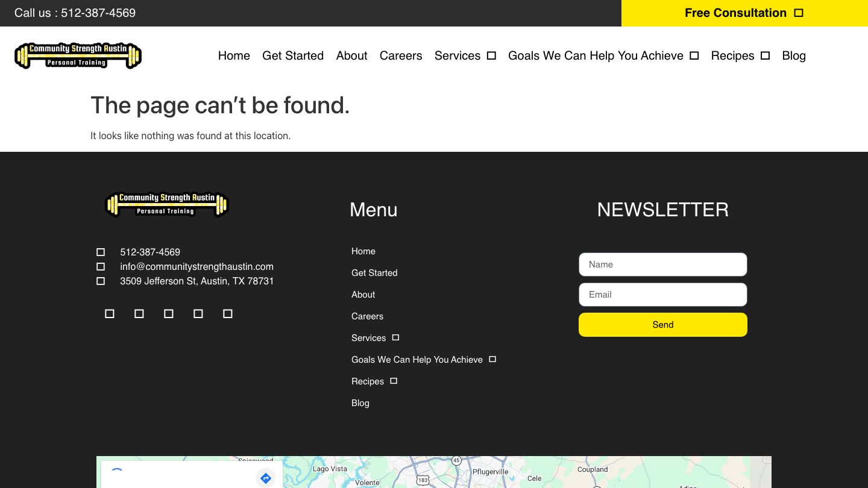Click the rightmost social media icon in footer

click(228, 313)
